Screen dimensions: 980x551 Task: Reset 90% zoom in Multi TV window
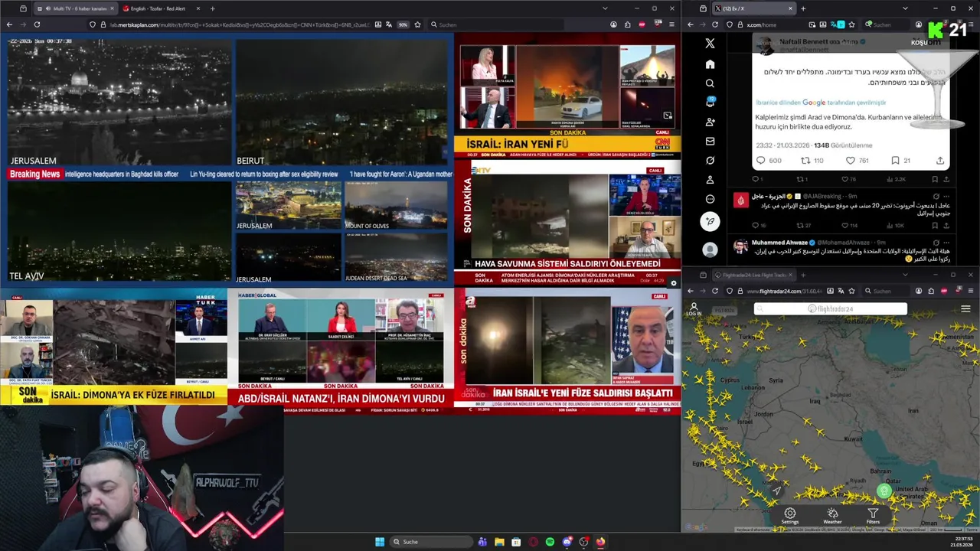point(403,24)
